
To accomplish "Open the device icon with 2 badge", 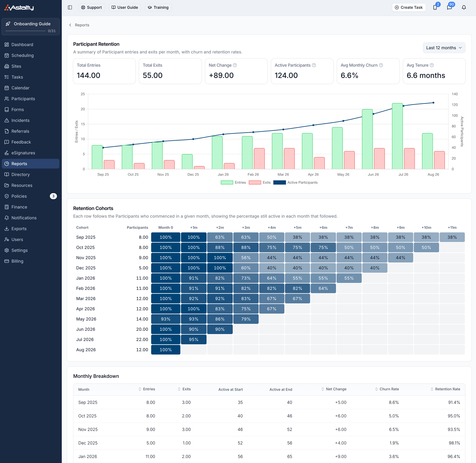I will tap(435, 7).
